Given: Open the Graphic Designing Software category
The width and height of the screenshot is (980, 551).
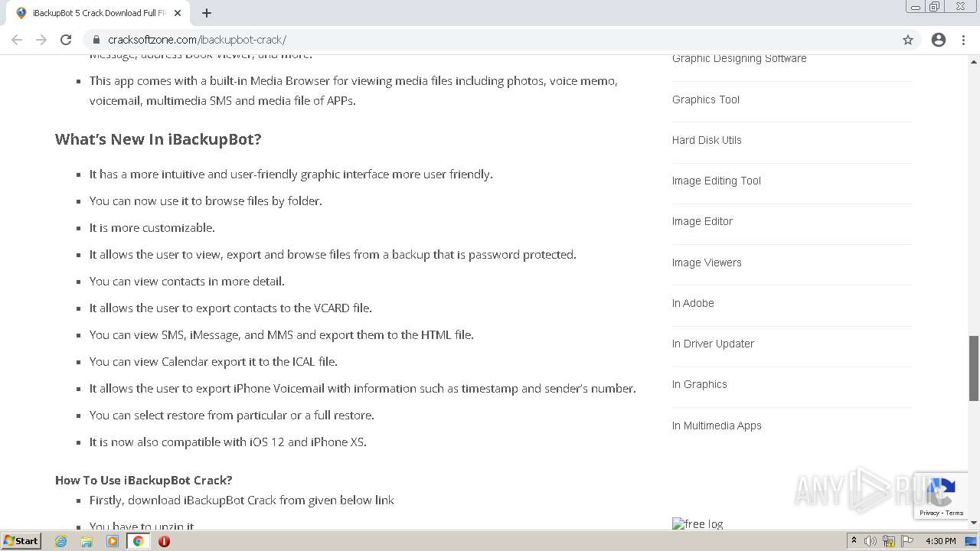Looking at the screenshot, I should [x=739, y=58].
